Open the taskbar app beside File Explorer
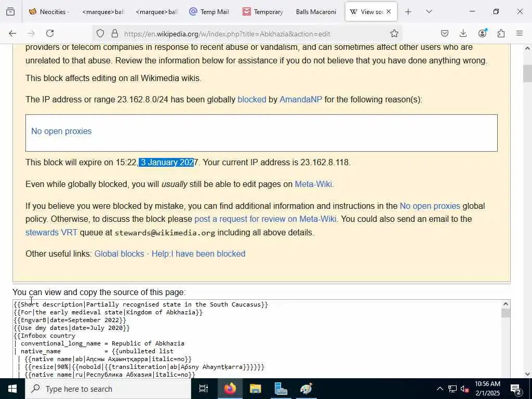532x399 pixels. pyautogui.click(x=281, y=389)
